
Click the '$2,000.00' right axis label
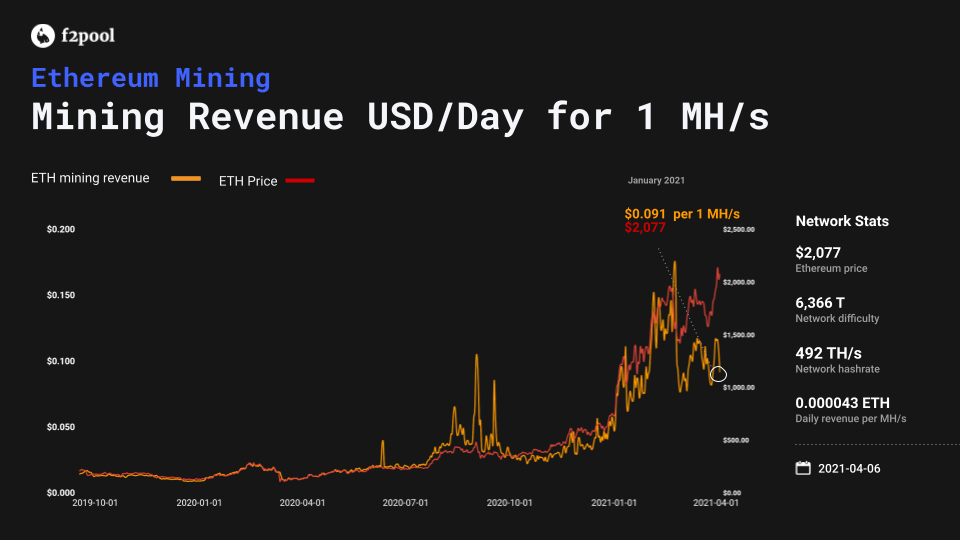pyautogui.click(x=739, y=282)
